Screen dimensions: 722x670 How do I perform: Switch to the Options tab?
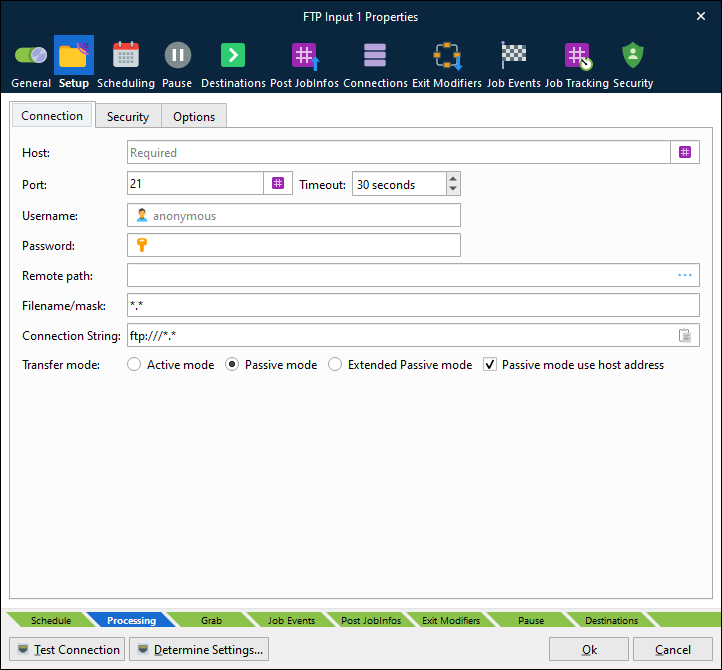click(x=194, y=117)
